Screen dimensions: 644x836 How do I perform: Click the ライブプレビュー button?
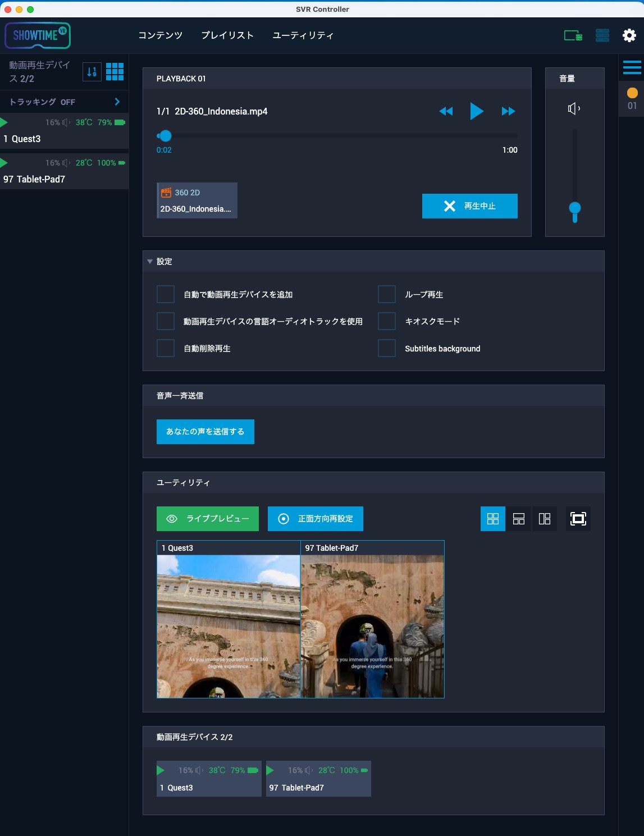(208, 519)
